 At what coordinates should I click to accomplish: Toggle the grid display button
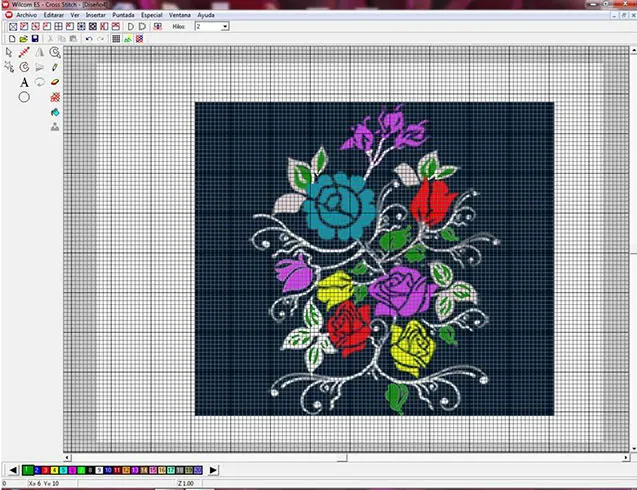(116, 39)
